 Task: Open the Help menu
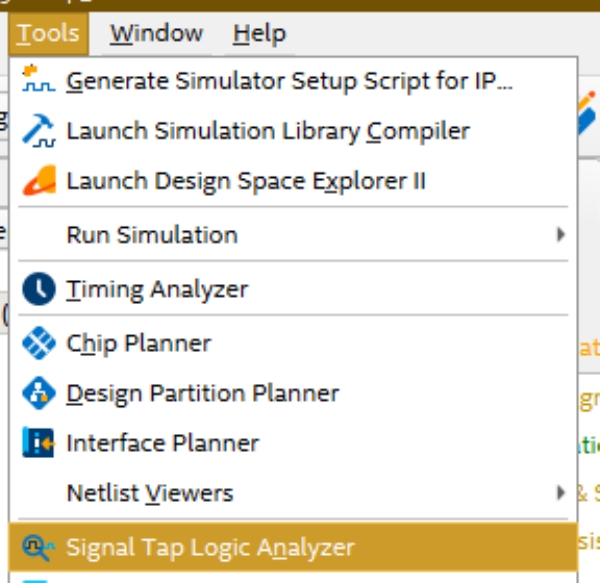coord(259,33)
